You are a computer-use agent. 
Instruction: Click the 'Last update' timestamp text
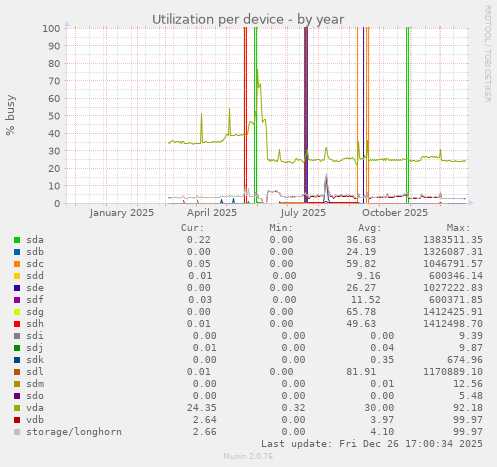coord(372,444)
